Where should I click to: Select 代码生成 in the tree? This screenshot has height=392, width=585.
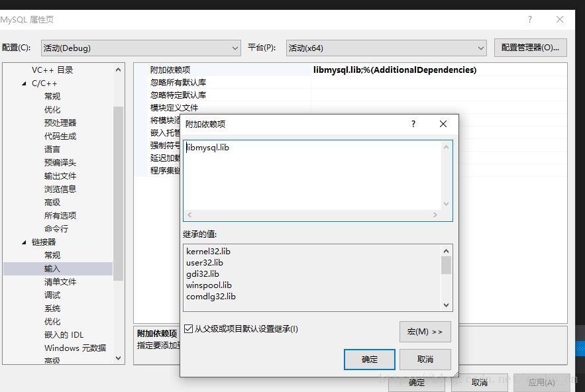coord(60,136)
